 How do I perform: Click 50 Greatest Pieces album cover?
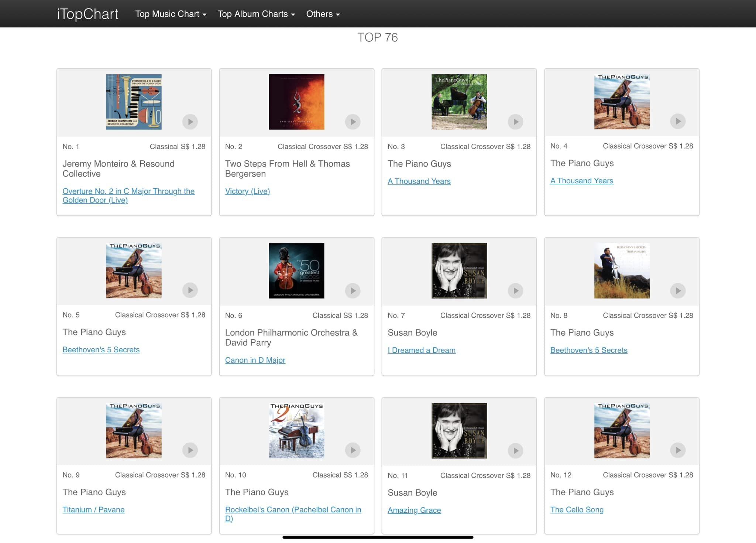[x=296, y=271]
